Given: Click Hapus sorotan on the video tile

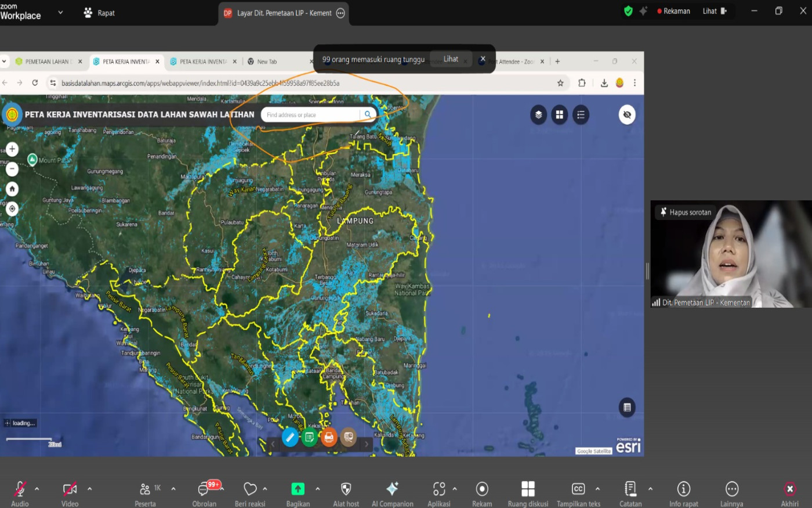Looking at the screenshot, I should pyautogui.click(x=685, y=212).
